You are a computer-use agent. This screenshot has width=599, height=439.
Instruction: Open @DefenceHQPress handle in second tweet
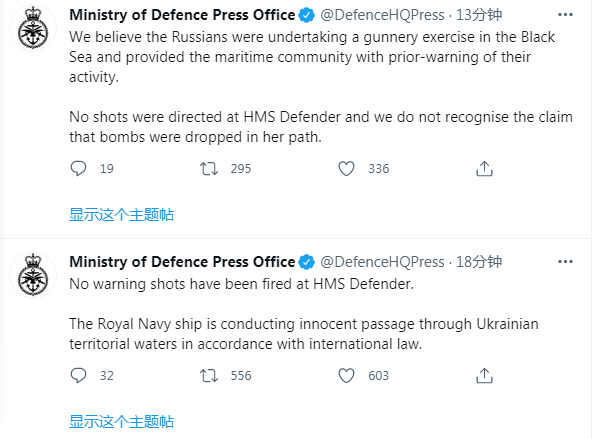(x=382, y=262)
